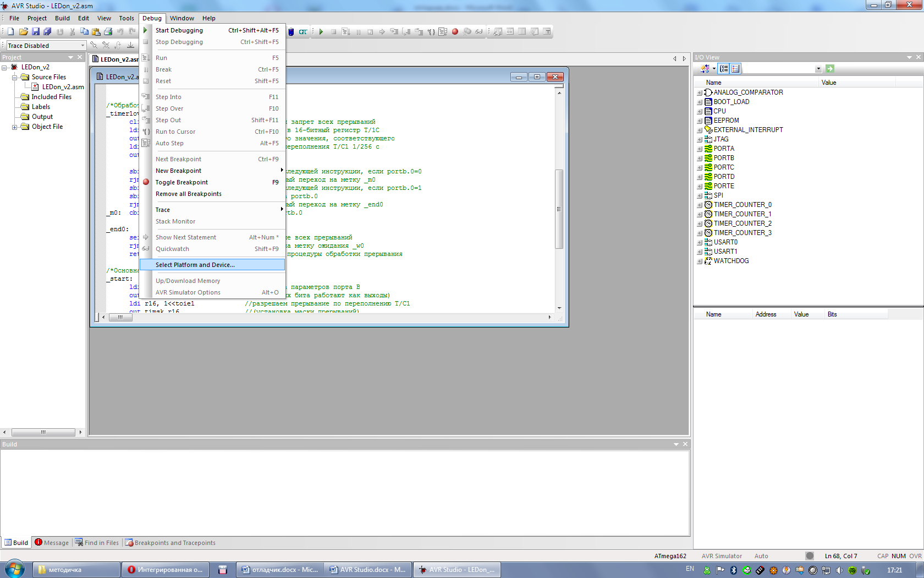Viewport: 924px width, 578px height.
Task: Click the Save floppy disk icon
Action: pos(35,32)
